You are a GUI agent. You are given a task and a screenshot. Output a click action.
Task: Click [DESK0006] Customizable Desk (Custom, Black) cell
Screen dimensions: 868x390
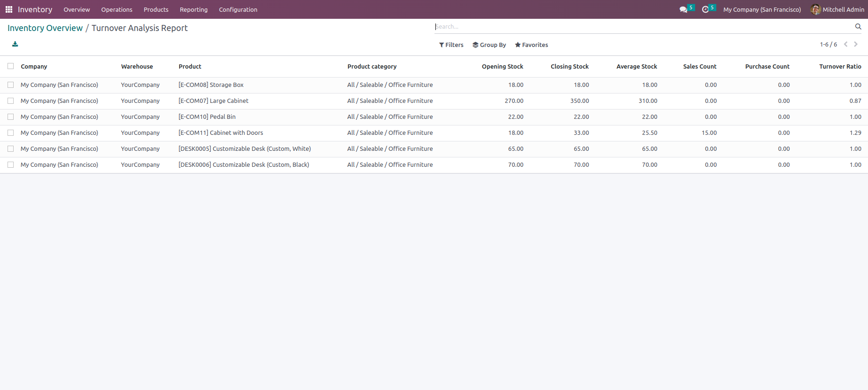(x=244, y=165)
